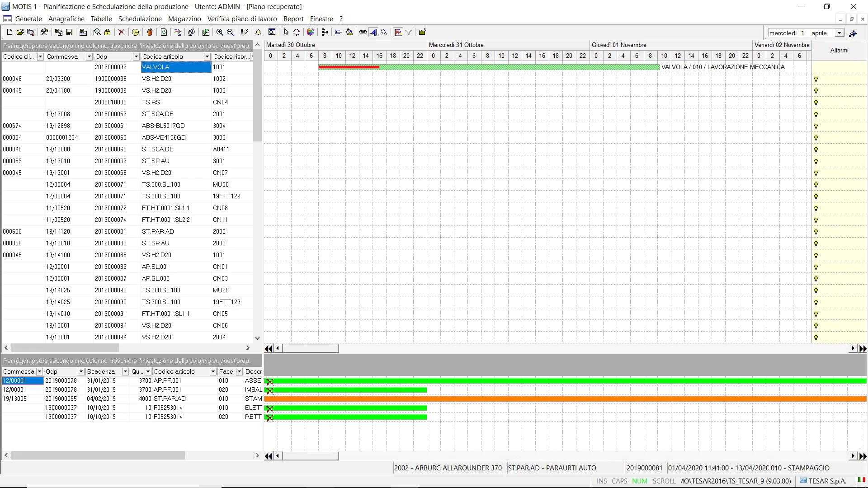The height and width of the screenshot is (488, 868).
Task: Click the zoom in magnifier icon
Action: 220,32
